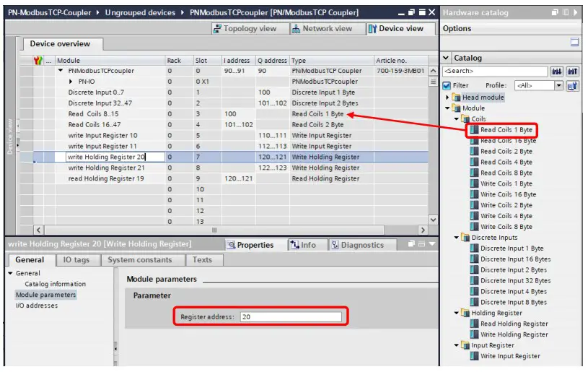Select Read Coils 1 Byte module icon
Viewport: 588px width, 372px height.
click(x=474, y=130)
